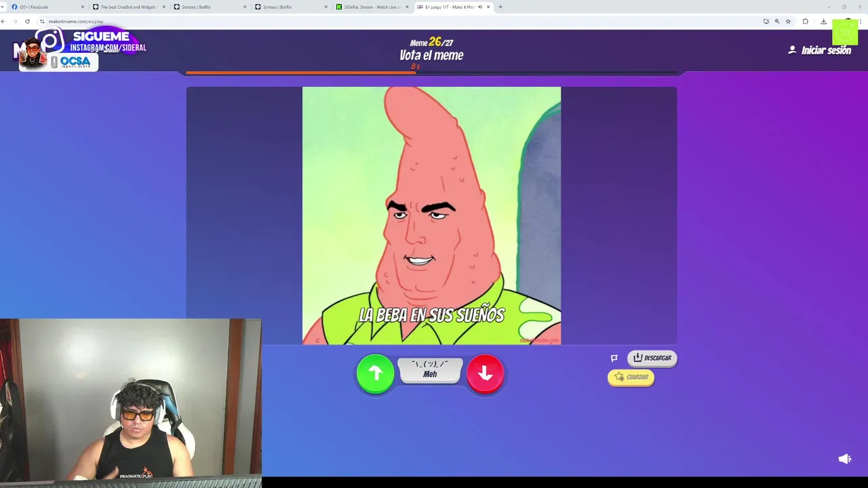The image size is (868, 488).
Task: Click the LA BEBA EN SUS SUEÑOS caption
Action: [x=432, y=315]
